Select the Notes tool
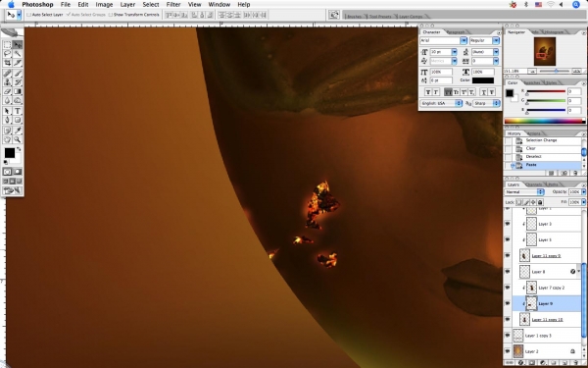This screenshot has height=368, width=588. 7,131
